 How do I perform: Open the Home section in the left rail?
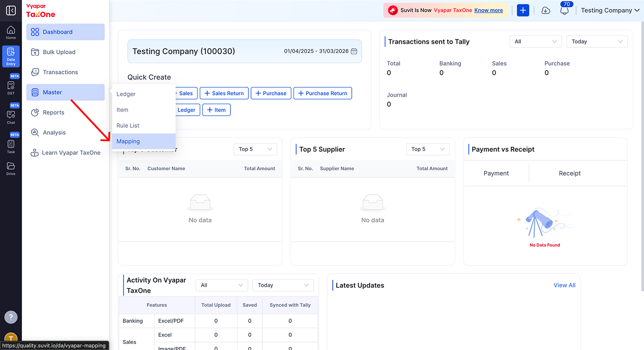pos(11,32)
